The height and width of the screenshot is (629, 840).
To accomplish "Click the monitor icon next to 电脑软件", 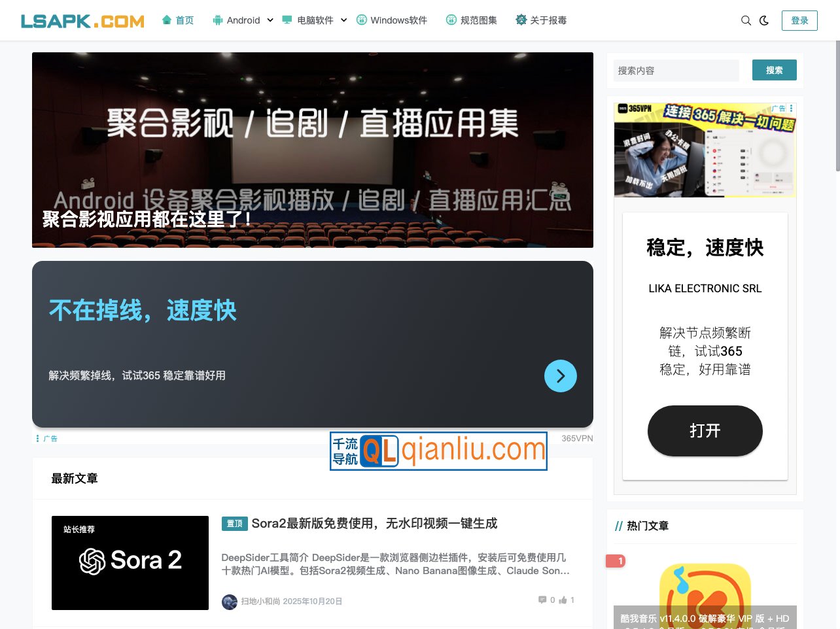I will pos(286,20).
